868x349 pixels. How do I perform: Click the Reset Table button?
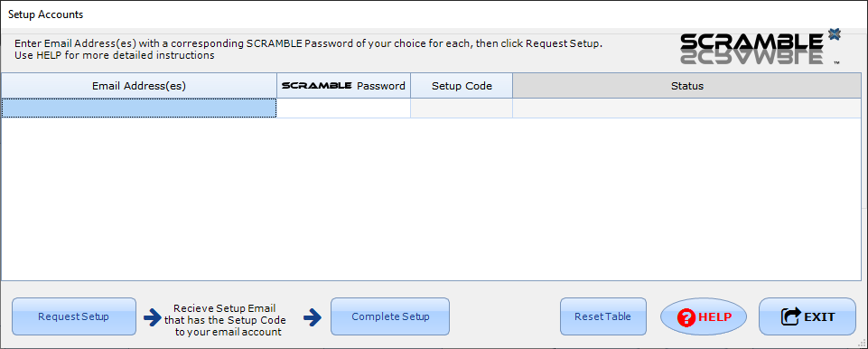pos(602,316)
